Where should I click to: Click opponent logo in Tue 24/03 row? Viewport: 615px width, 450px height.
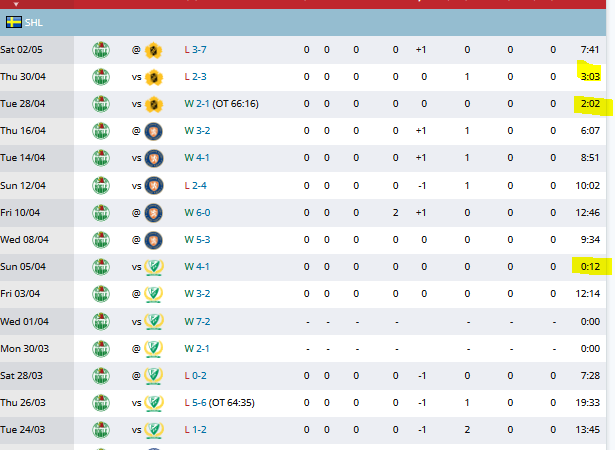pyautogui.click(x=154, y=430)
